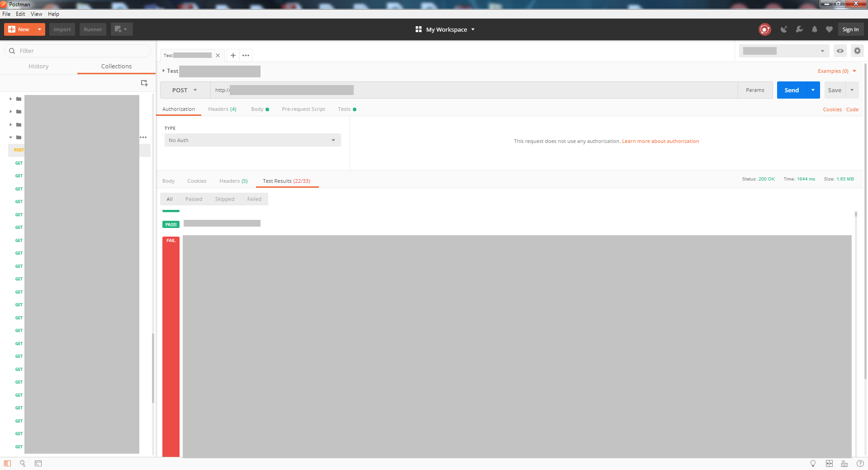Open settings wrench icon in header

(799, 29)
